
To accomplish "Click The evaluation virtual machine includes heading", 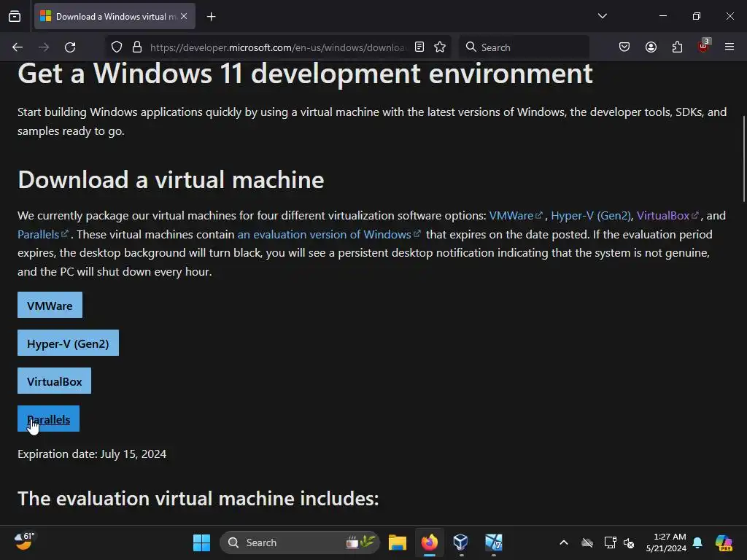I will [x=198, y=499].
